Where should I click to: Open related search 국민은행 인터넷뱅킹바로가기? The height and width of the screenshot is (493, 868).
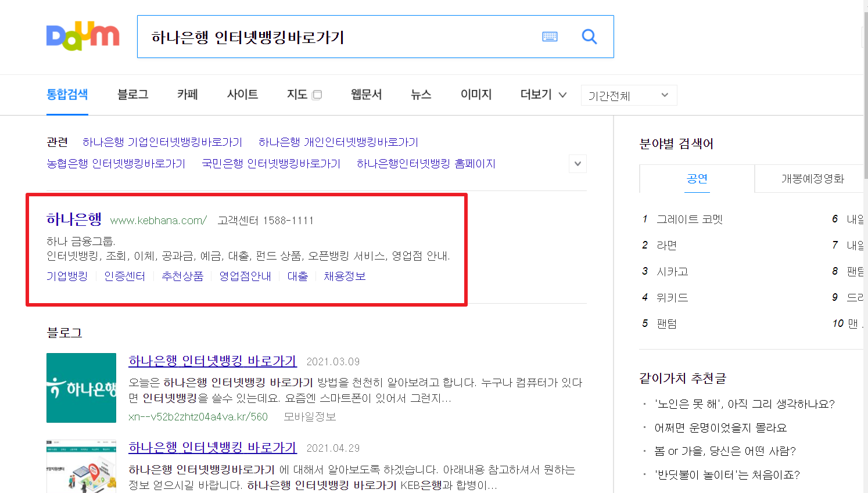click(x=271, y=164)
